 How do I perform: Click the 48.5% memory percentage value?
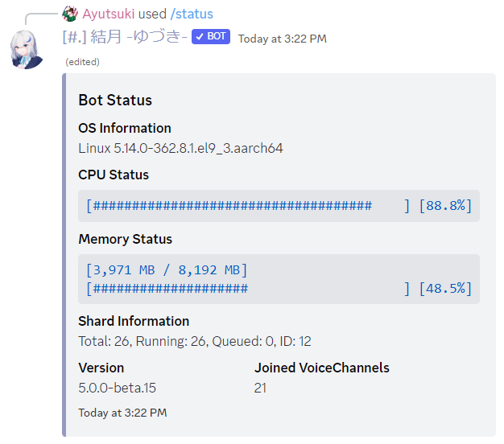(445, 289)
